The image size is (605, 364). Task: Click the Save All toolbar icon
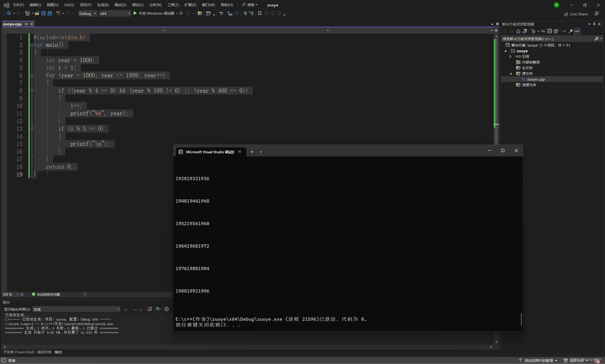[50, 13]
